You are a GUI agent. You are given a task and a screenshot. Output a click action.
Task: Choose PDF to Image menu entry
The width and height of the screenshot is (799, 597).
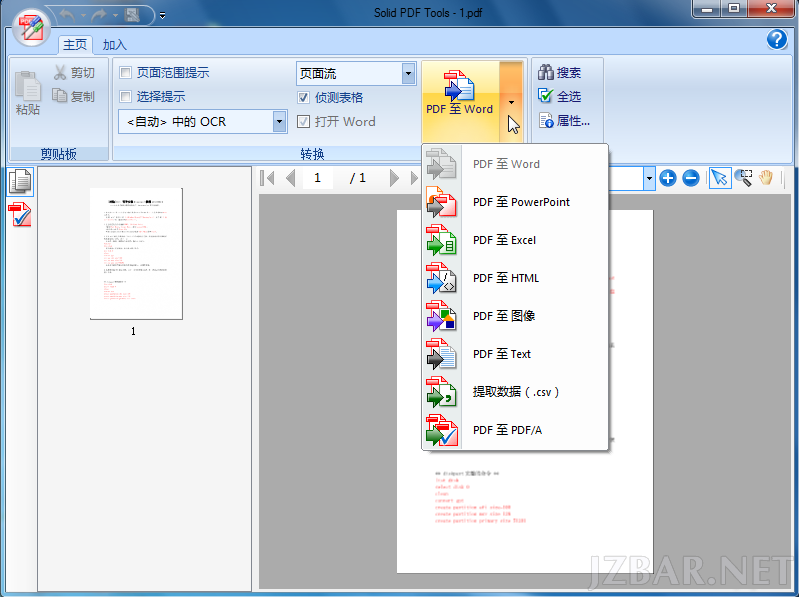[515, 316]
